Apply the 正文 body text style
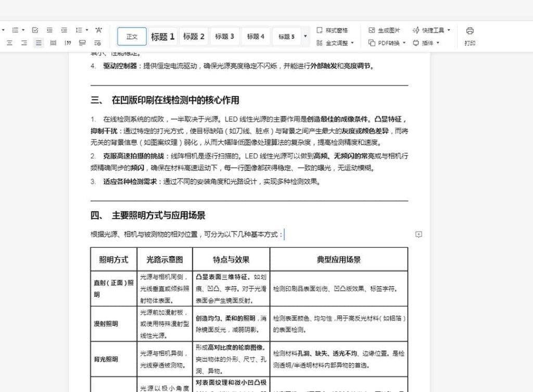This screenshot has height=392, width=533. 132,36
